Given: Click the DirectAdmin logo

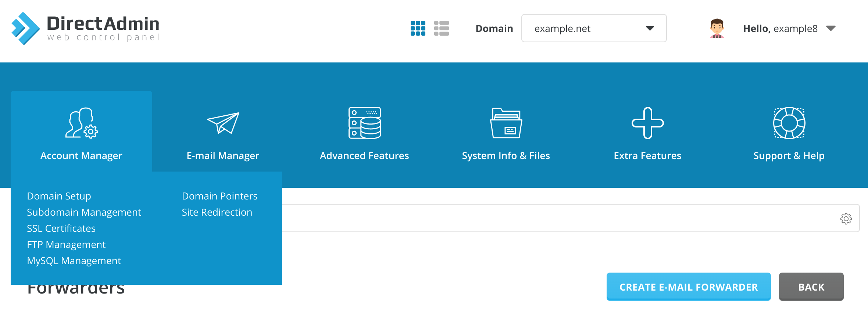Looking at the screenshot, I should click(x=85, y=28).
